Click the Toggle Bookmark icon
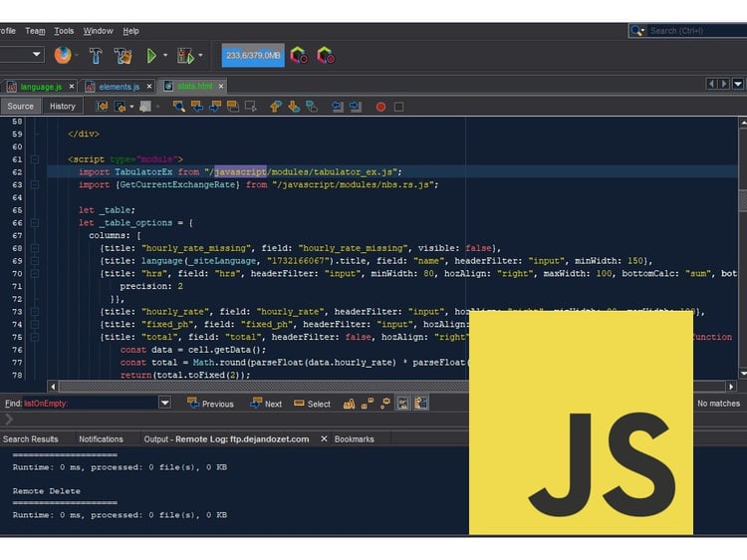Viewport: 747px width, 560px height. [312, 107]
